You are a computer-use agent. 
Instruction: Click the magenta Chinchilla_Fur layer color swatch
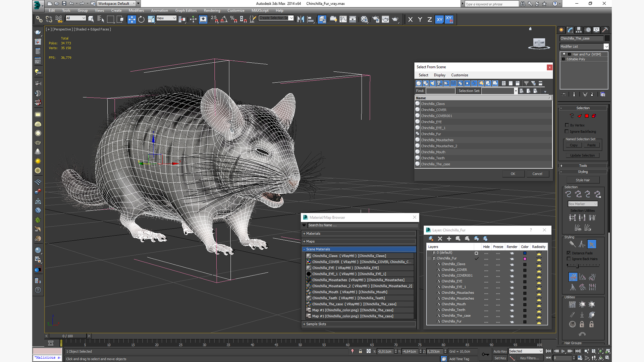tap(525, 259)
